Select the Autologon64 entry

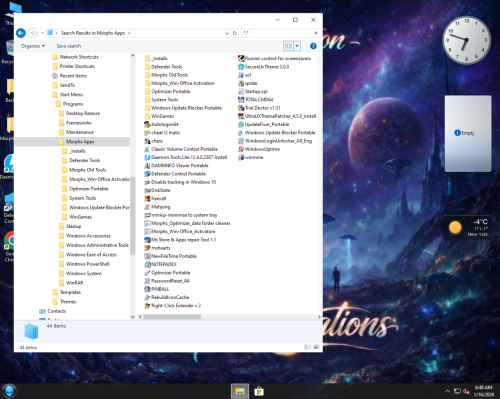[x=161, y=124]
